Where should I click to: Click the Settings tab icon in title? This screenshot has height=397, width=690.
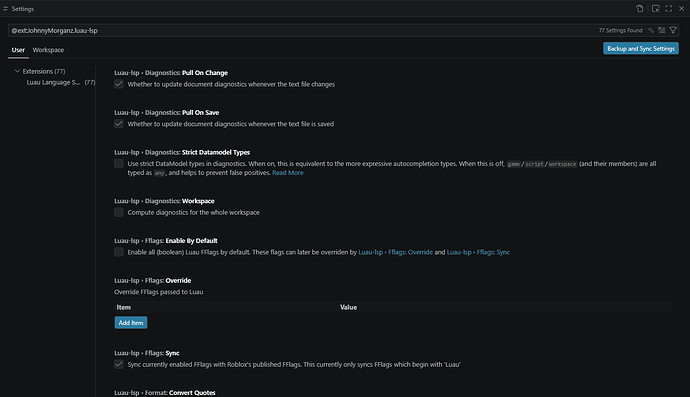pos(5,8)
